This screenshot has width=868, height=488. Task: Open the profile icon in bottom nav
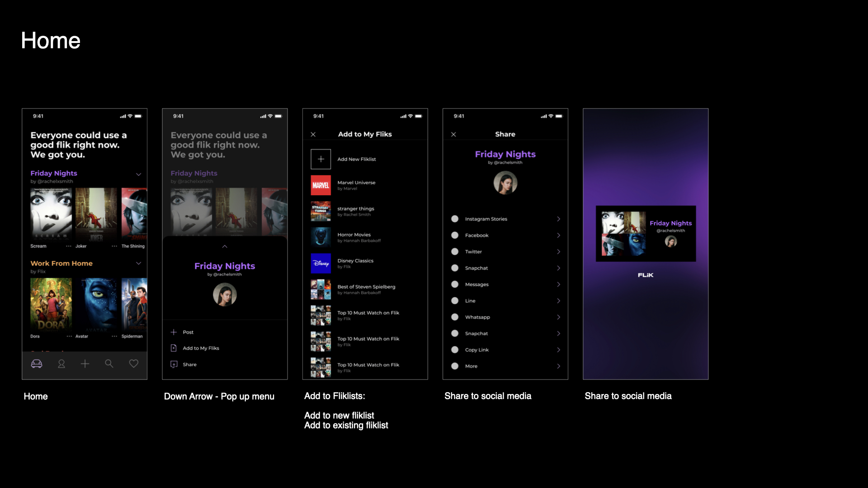61,364
